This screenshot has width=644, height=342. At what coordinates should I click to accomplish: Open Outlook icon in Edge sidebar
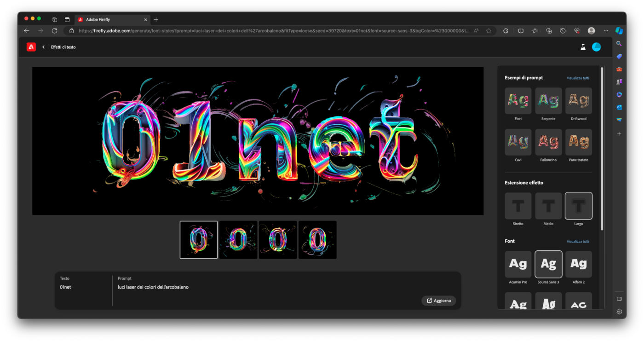[x=619, y=107]
